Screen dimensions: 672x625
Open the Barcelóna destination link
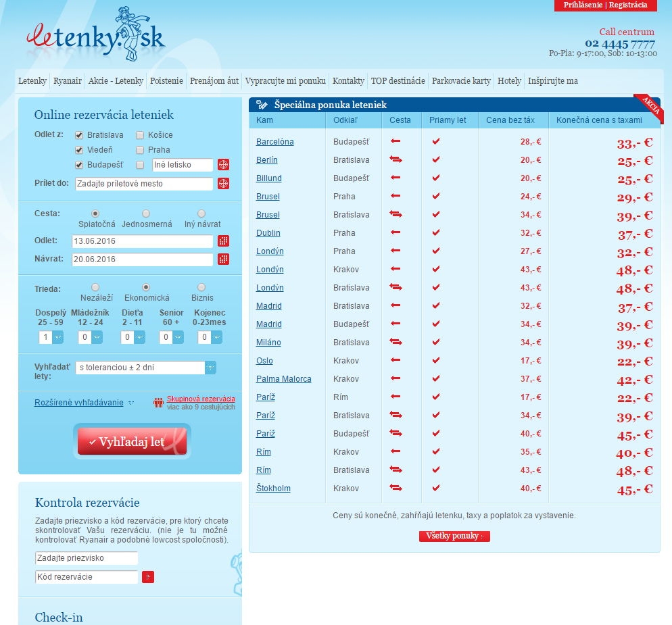pos(274,142)
